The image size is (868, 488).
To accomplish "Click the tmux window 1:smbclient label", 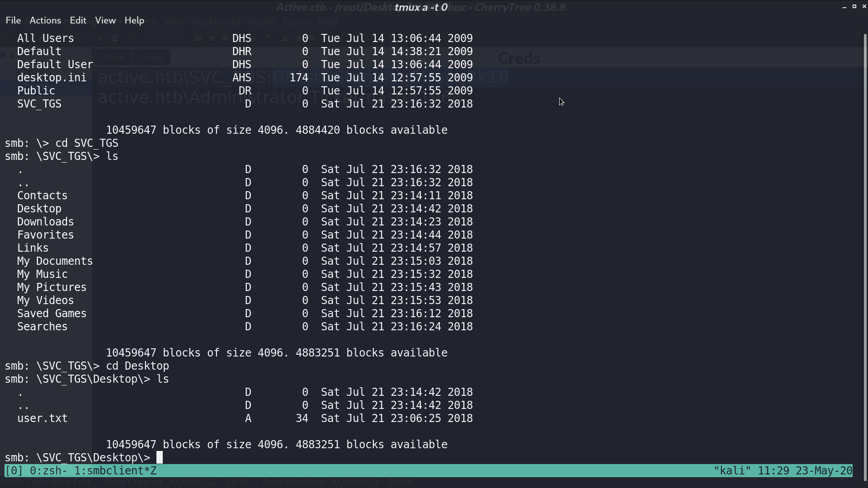I will click(x=115, y=471).
